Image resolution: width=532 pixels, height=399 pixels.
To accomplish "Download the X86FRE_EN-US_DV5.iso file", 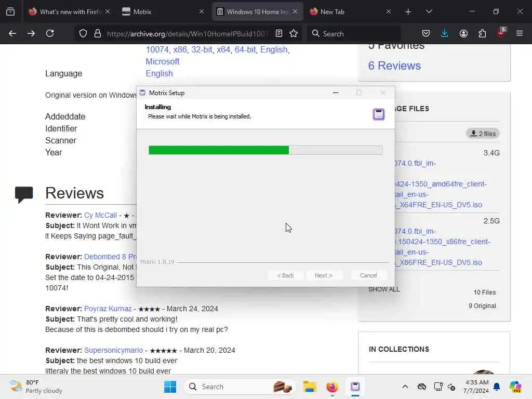I will (x=440, y=262).
